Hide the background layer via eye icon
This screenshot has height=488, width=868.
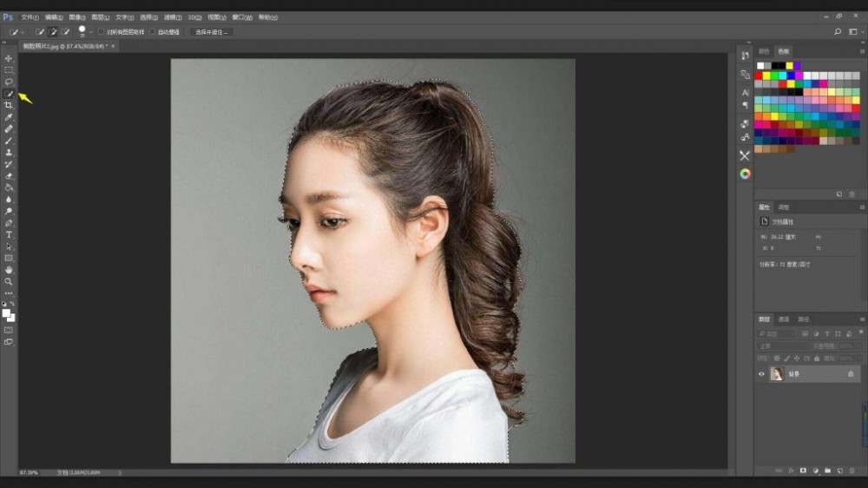(x=761, y=373)
